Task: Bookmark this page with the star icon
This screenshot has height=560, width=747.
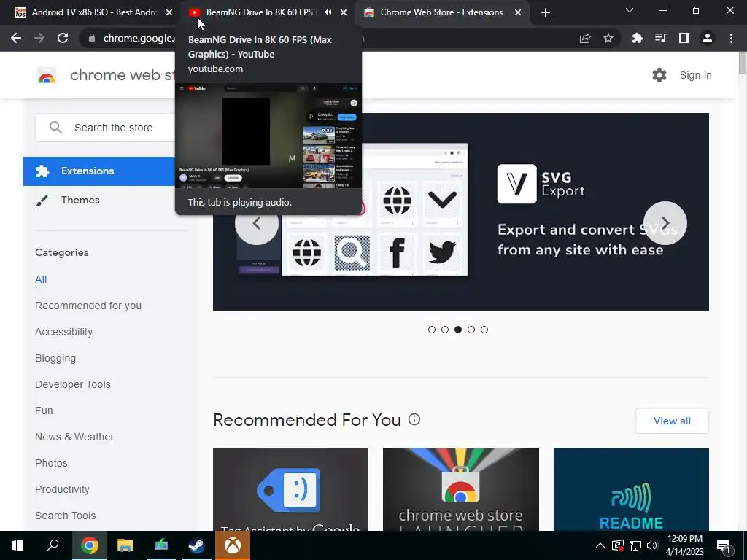Action: (608, 38)
